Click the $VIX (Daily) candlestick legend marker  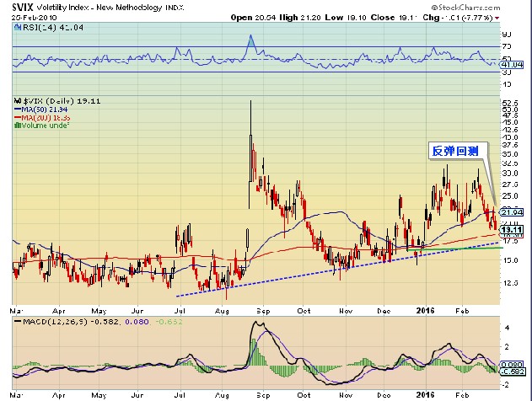pyautogui.click(x=15, y=100)
